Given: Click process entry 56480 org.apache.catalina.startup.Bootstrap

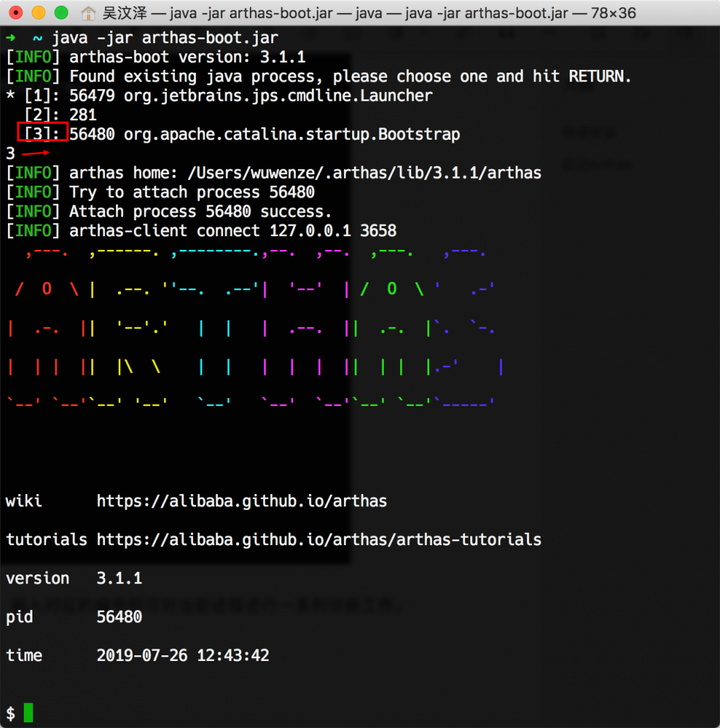Looking at the screenshot, I should pos(242,134).
